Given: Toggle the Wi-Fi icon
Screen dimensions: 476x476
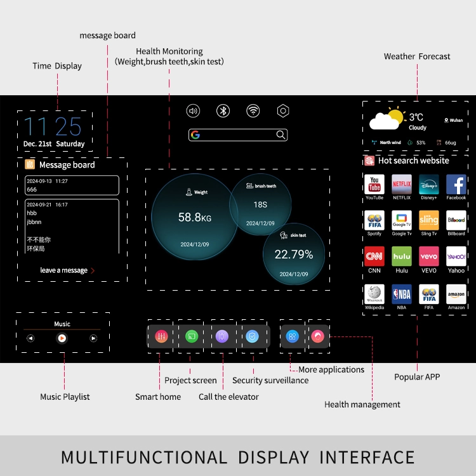Looking at the screenshot, I should tap(253, 111).
